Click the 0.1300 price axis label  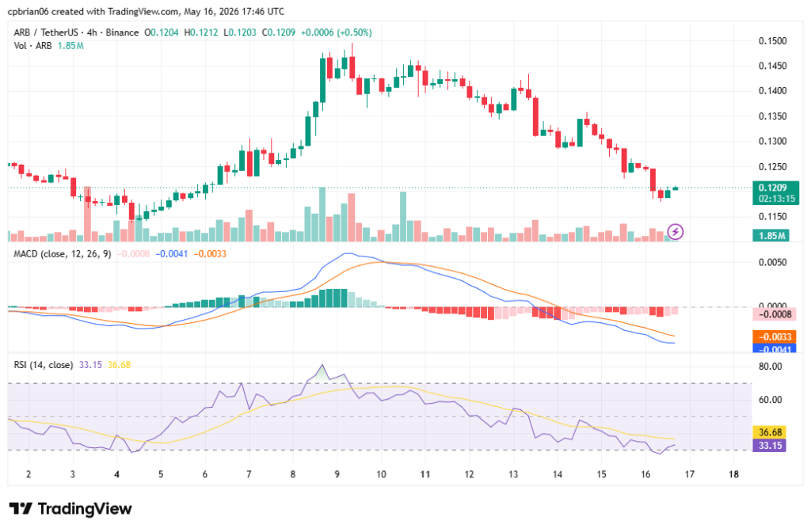772,141
